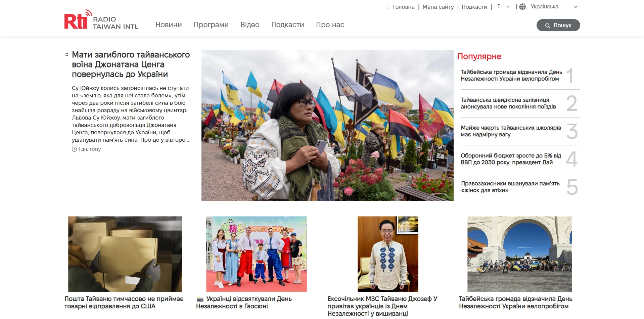
Task: Open the Про нас menu item
Action: tap(330, 25)
